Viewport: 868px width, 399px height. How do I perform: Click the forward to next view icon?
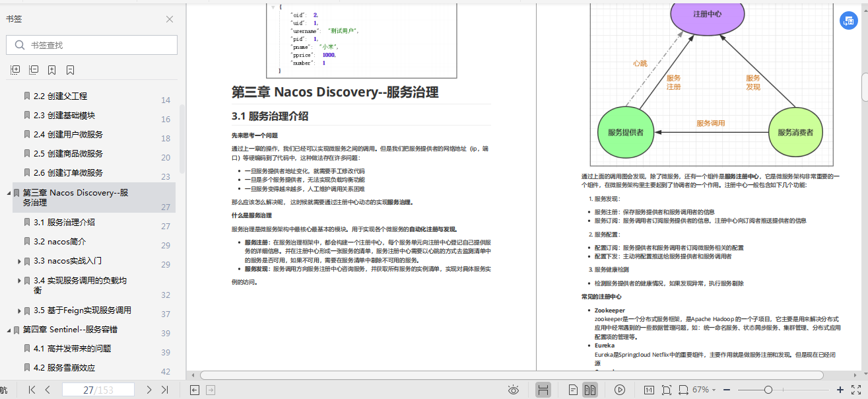tap(211, 390)
